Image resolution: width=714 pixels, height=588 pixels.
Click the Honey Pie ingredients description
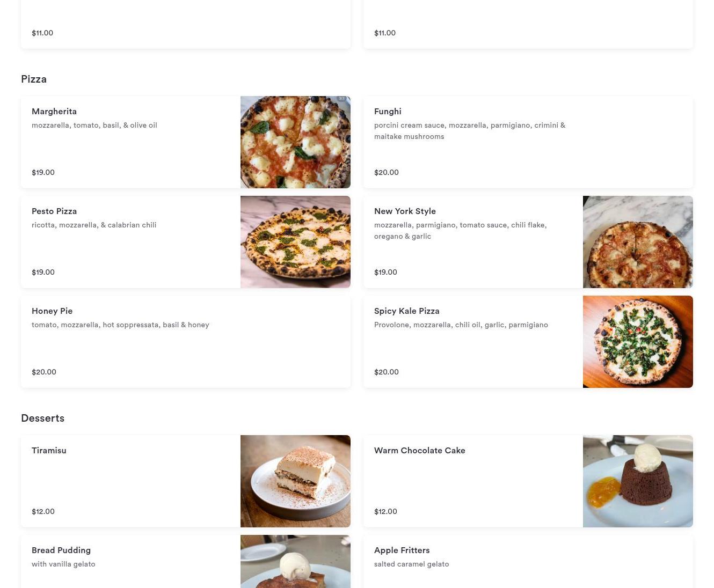[120, 325]
